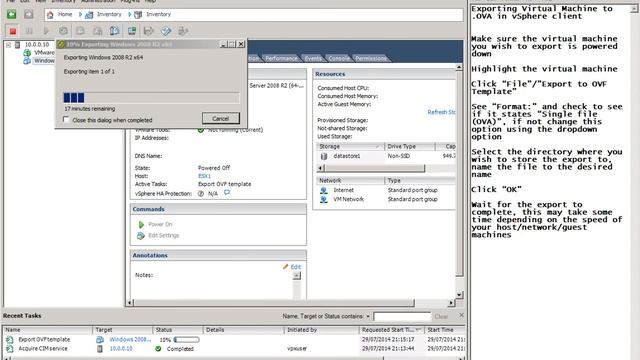
Task: Collapse the 10.0.0.10 tree node
Action: click(x=8, y=45)
